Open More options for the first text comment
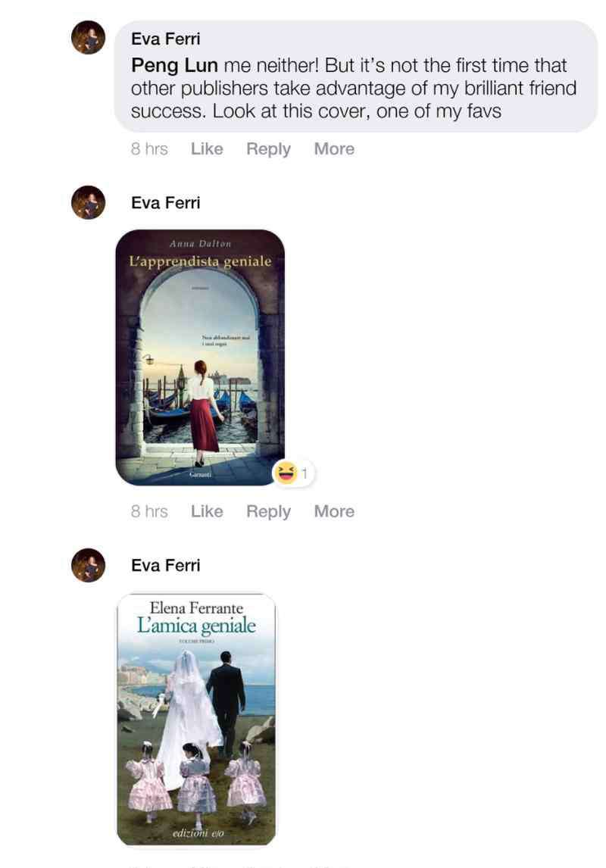This screenshot has width=606, height=868. [x=334, y=149]
